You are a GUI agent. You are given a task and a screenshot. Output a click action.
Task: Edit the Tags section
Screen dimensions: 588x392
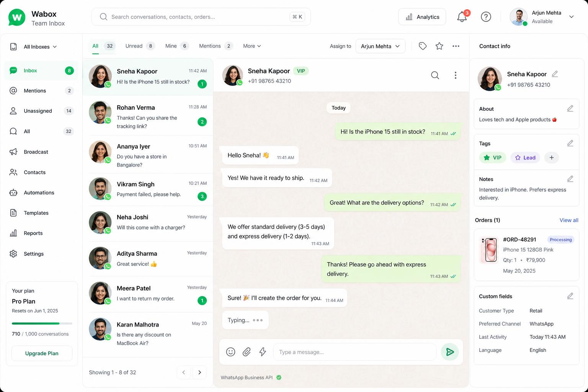[570, 143]
